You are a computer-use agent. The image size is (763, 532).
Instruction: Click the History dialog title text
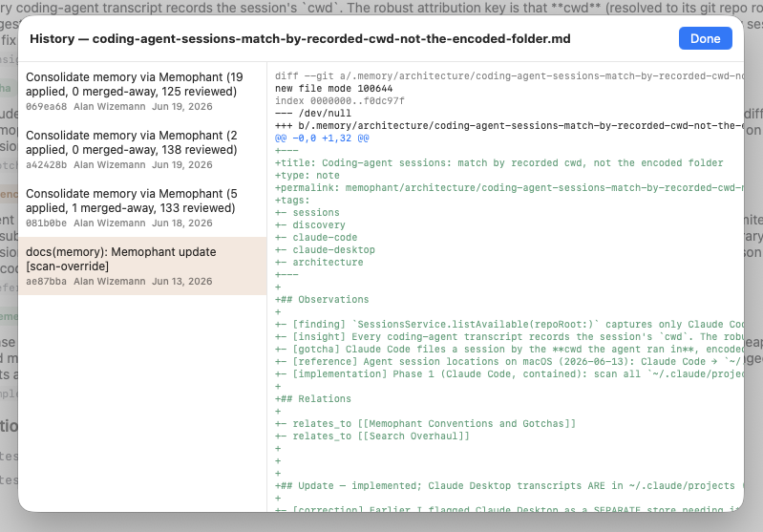click(x=300, y=39)
